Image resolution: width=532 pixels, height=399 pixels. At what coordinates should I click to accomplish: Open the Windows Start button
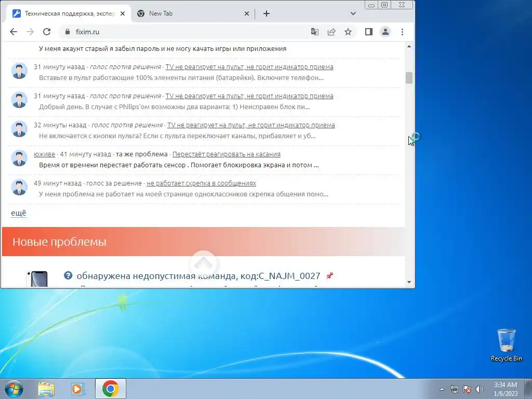14,389
